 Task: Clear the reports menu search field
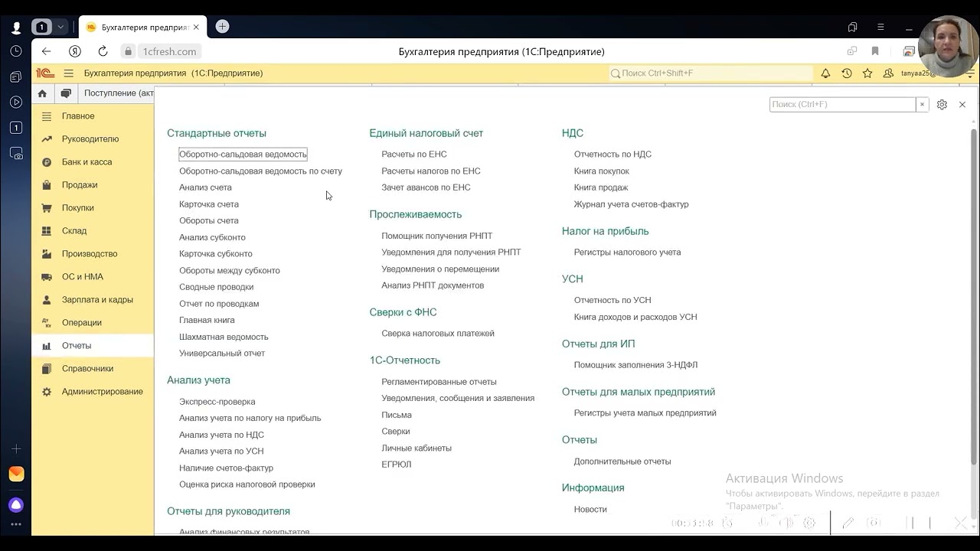[x=922, y=105]
